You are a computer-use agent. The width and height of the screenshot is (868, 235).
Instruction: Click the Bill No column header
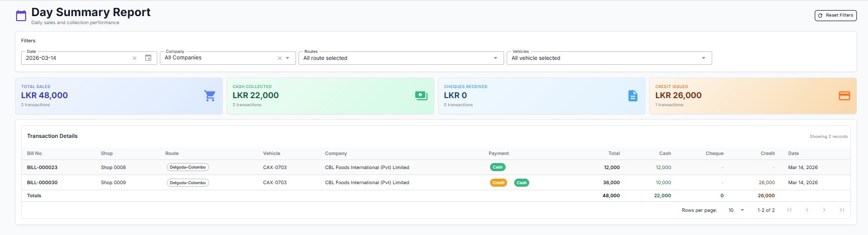click(34, 153)
